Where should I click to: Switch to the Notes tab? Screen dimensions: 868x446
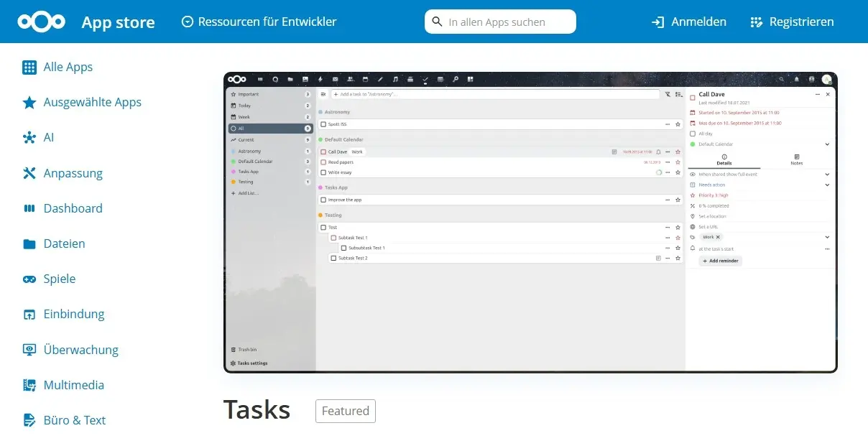coord(797,160)
